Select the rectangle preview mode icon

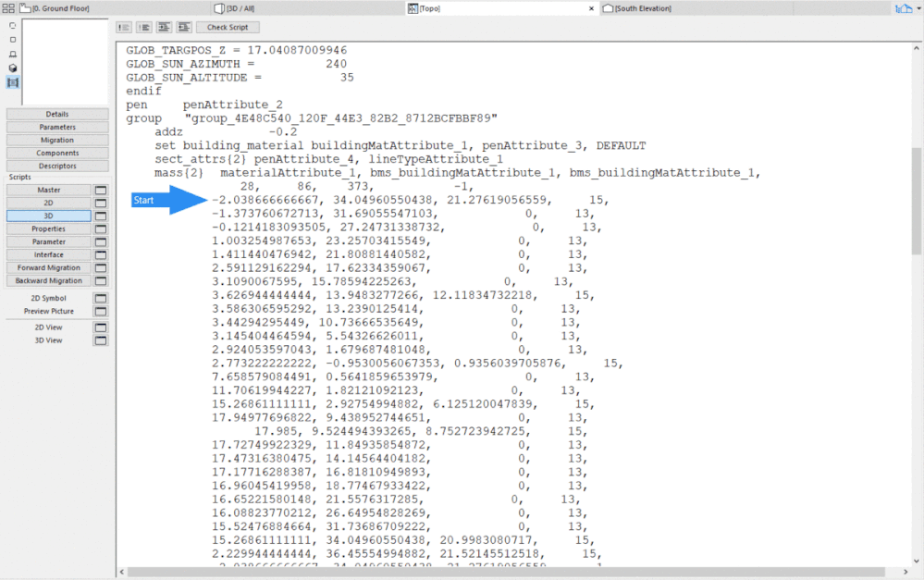pyautogui.click(x=12, y=40)
